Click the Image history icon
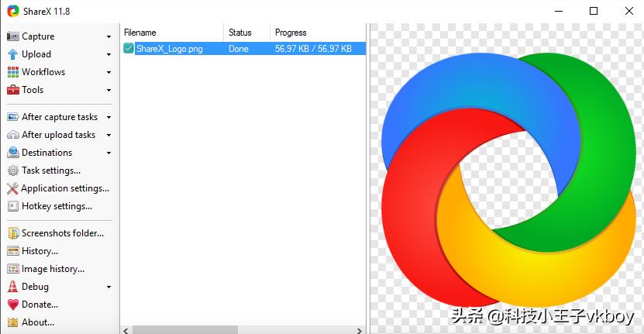 coord(12,269)
